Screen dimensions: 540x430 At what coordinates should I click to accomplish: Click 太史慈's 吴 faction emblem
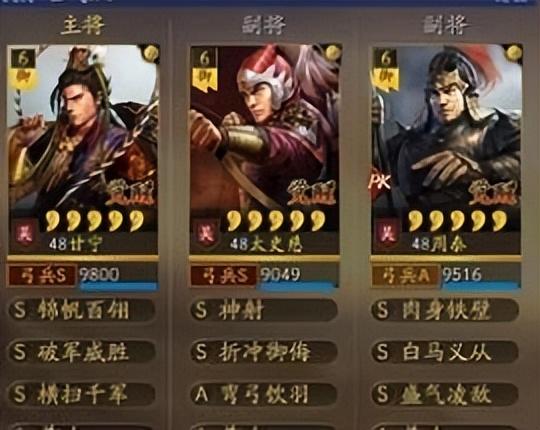[207, 233]
